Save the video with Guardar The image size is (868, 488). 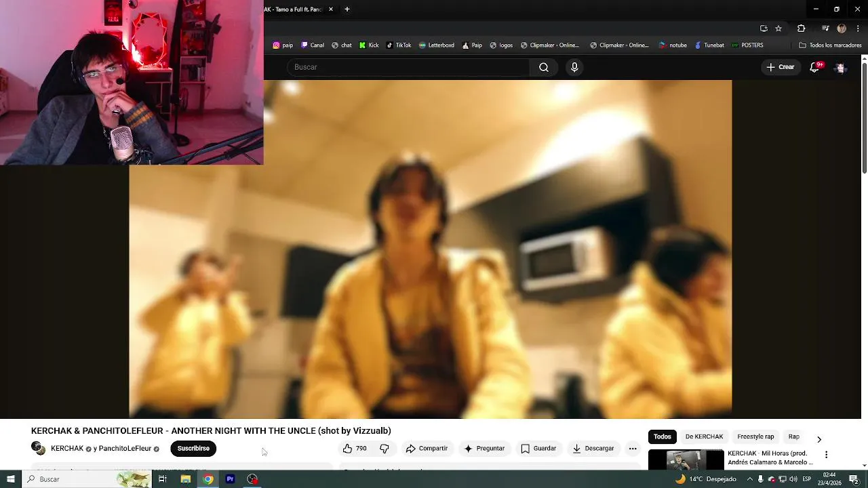538,449
